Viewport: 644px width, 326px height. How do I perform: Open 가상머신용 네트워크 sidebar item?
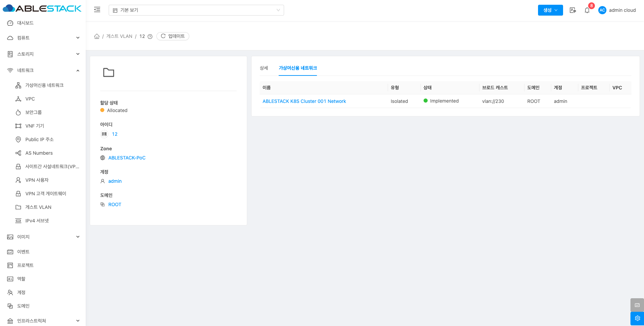(x=43, y=85)
